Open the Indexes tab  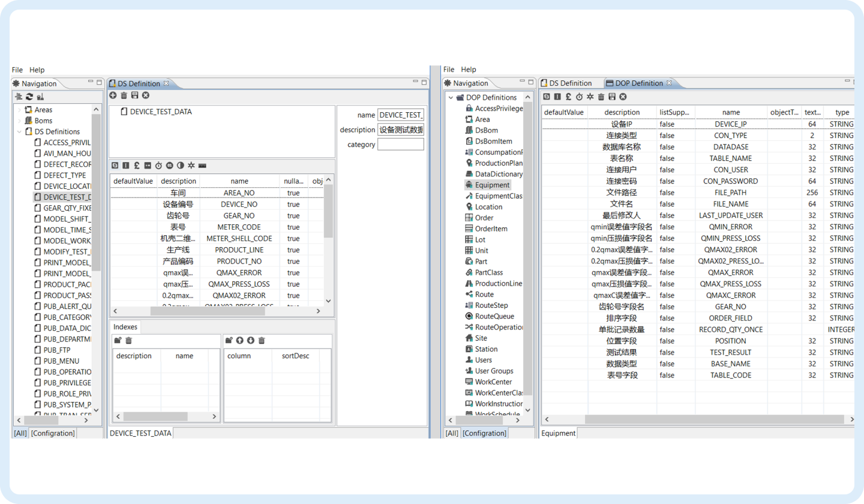(x=125, y=327)
